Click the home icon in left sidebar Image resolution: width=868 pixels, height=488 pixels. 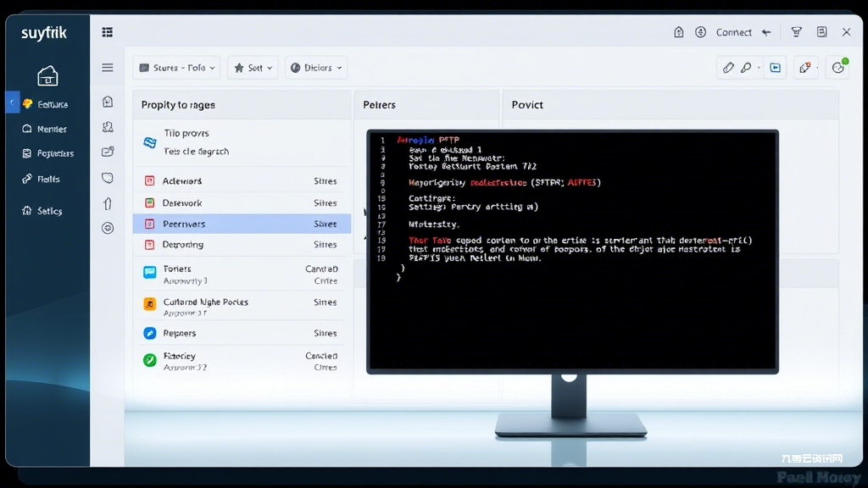(x=47, y=75)
